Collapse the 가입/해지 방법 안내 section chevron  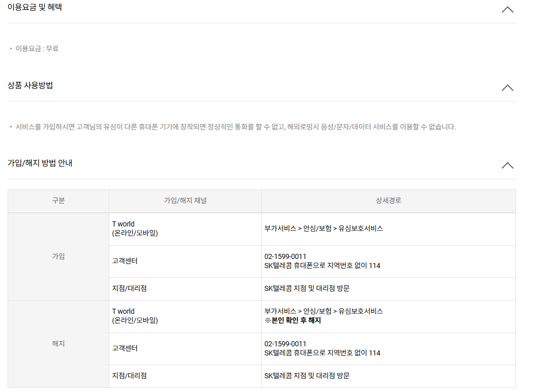tap(507, 166)
